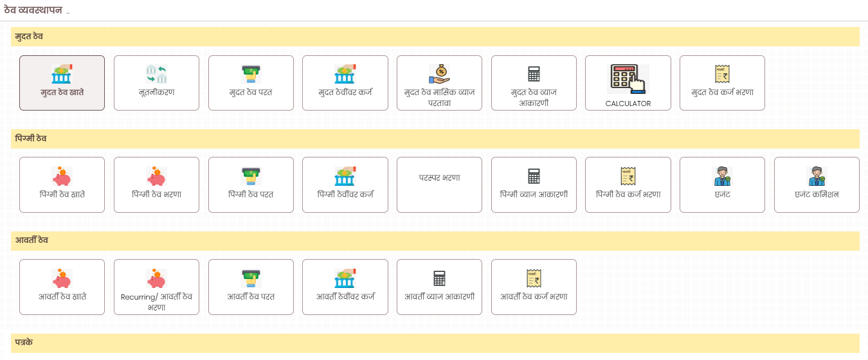868x360 pixels.
Task: Open the एजंट agent tile
Action: pyautogui.click(x=722, y=184)
